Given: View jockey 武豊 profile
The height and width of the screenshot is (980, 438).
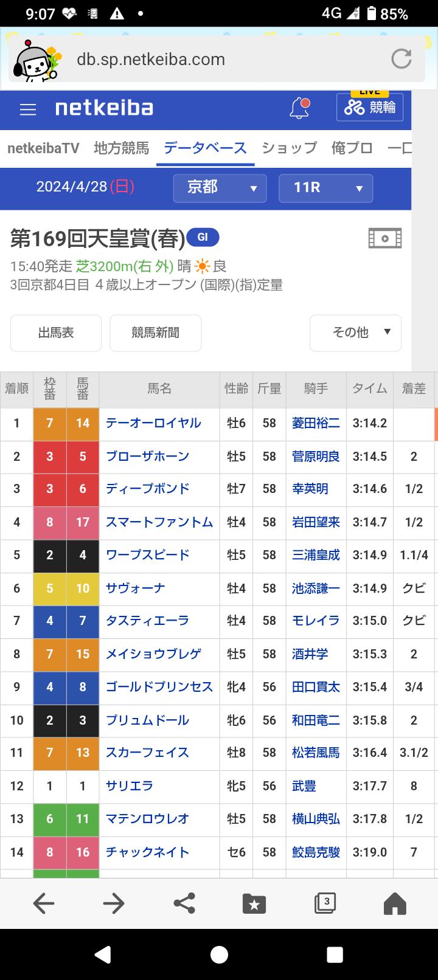Looking at the screenshot, I should tap(304, 786).
